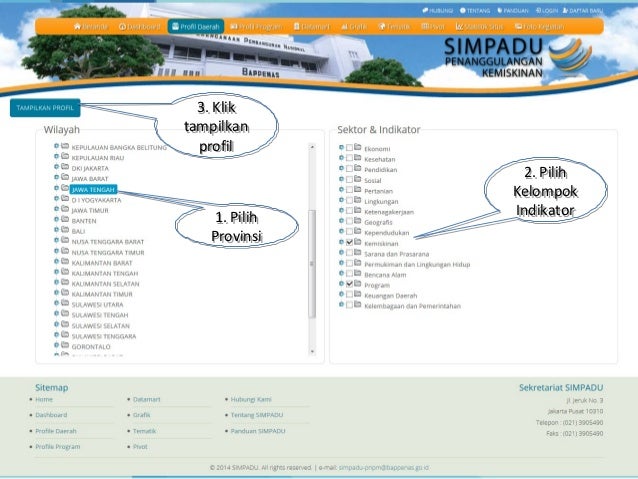This screenshot has width=638, height=479.
Task: Check the Ketenagakerjaan checkbox
Action: pyautogui.click(x=349, y=211)
